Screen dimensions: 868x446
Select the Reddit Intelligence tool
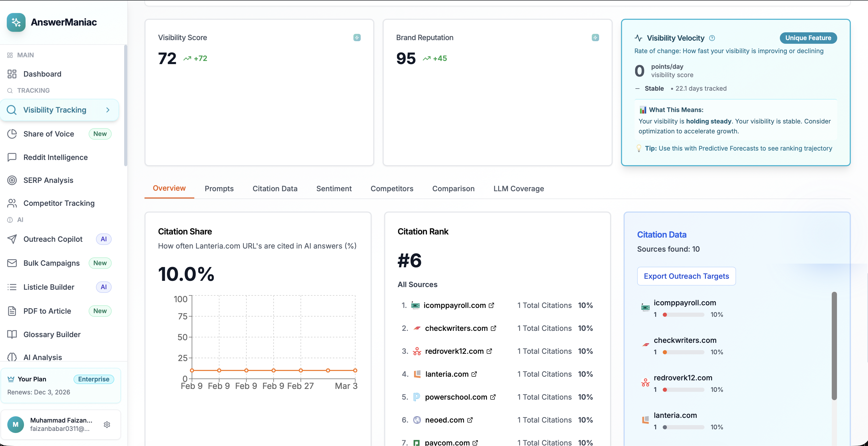(x=55, y=157)
